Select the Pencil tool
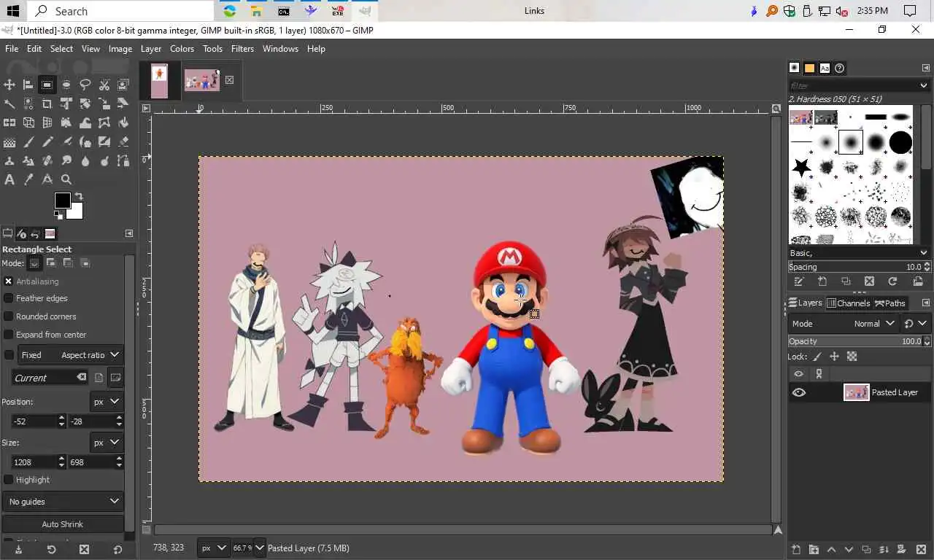 47,141
